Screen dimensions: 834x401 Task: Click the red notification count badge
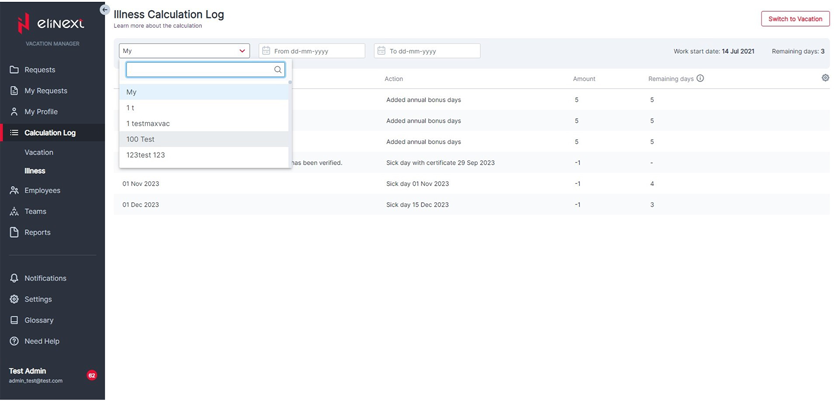(x=92, y=375)
